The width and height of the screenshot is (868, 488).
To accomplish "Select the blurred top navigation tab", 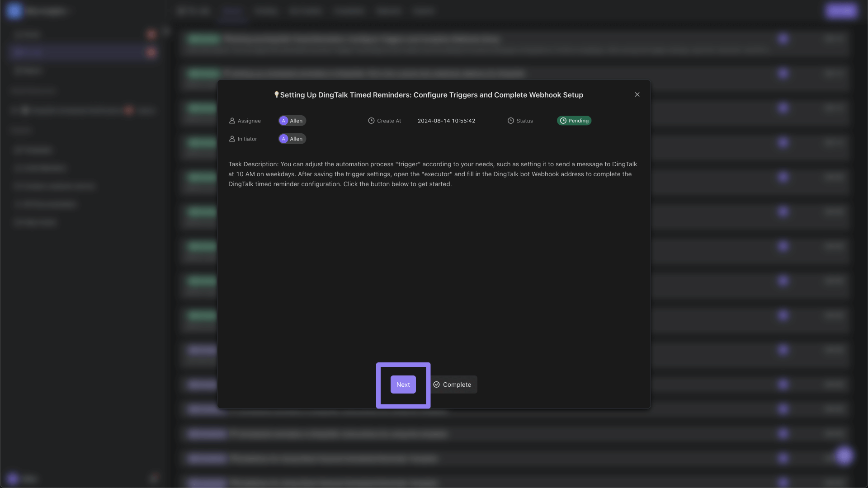I will [232, 11].
